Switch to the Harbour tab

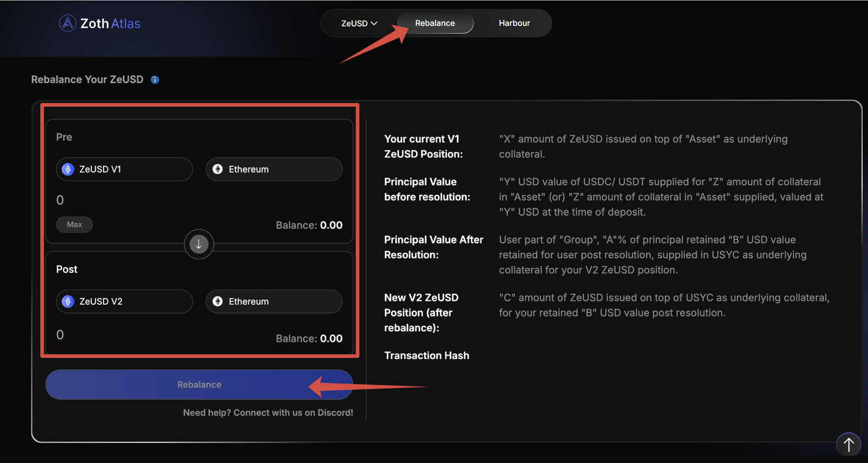(x=514, y=23)
